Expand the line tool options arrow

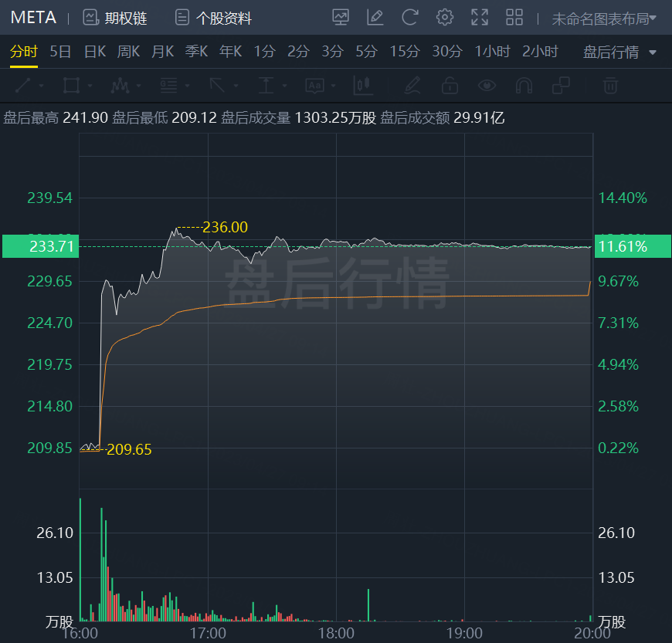point(42,86)
